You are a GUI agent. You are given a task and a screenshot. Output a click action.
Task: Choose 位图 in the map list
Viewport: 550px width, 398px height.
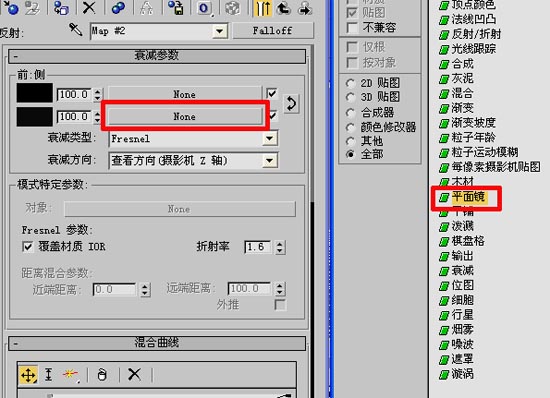pos(462,286)
